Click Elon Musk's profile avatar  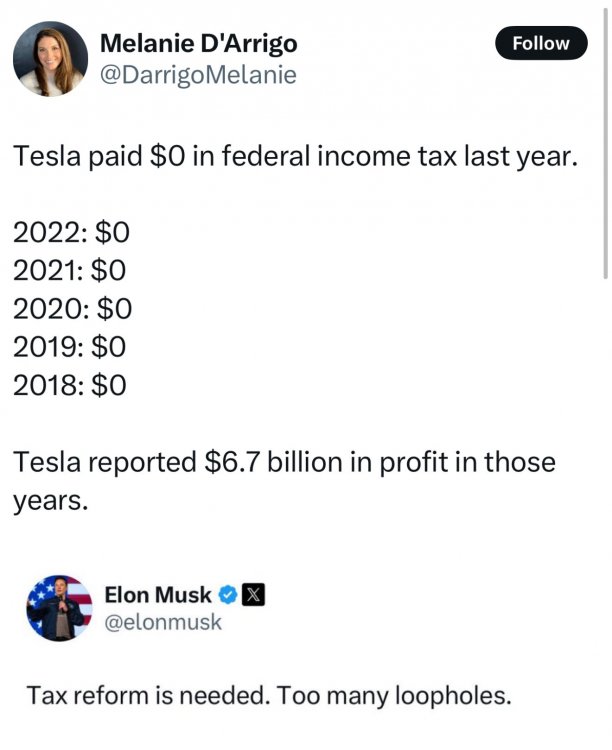pyautogui.click(x=59, y=607)
